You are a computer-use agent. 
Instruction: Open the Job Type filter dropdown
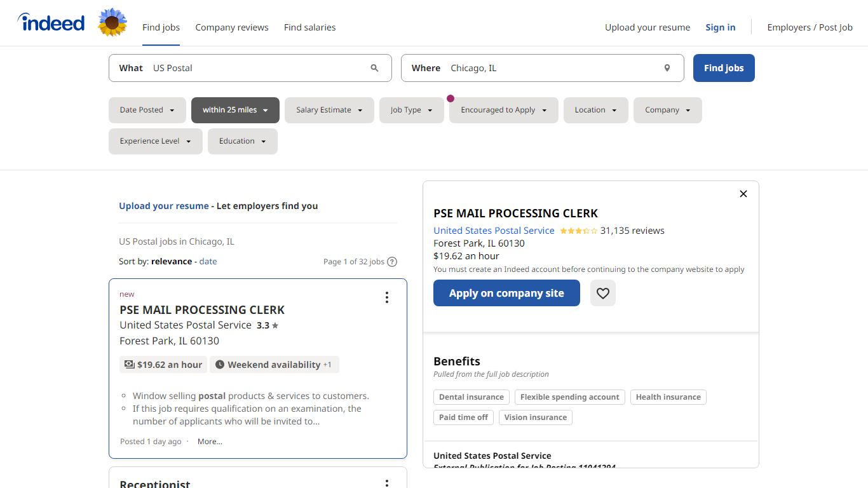(412, 110)
